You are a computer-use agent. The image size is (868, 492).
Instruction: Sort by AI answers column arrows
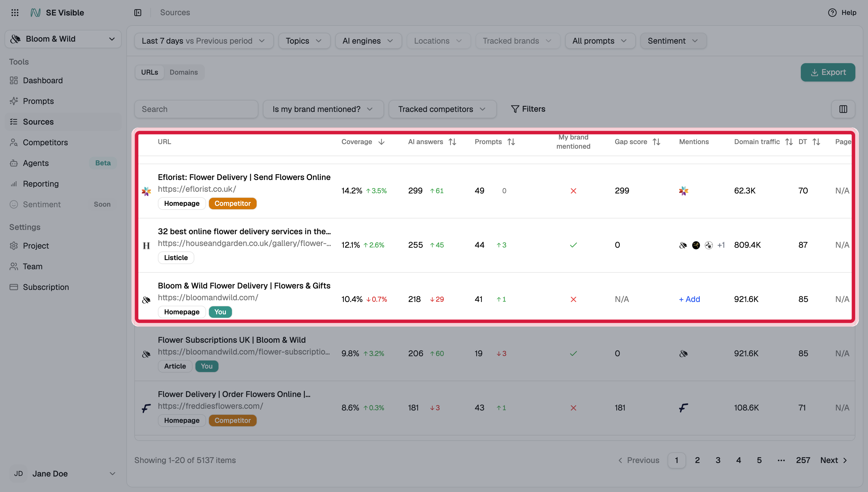click(x=452, y=142)
